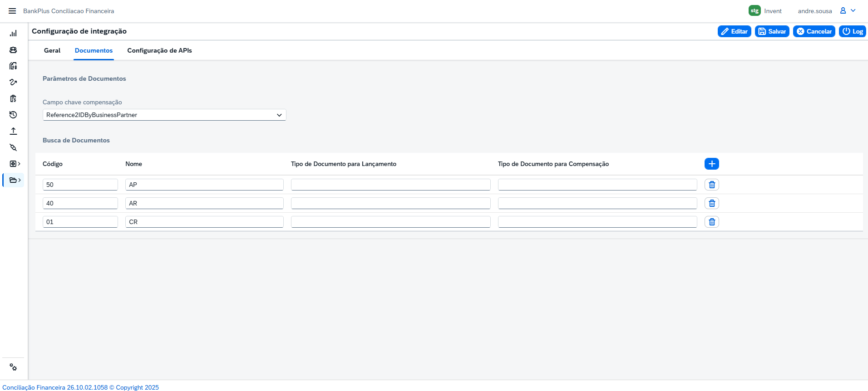Click the BankPlus Conciliacao Financeira title
This screenshot has width=868, height=391.
pos(69,11)
